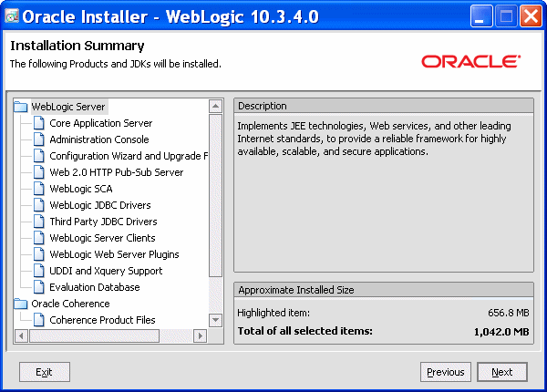This screenshot has height=392, width=547.
Task: Click the Configuration Wizard document icon
Action: [39, 156]
